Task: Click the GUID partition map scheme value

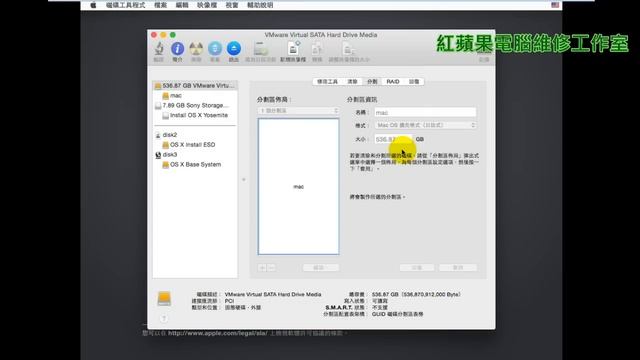Action: click(397, 314)
